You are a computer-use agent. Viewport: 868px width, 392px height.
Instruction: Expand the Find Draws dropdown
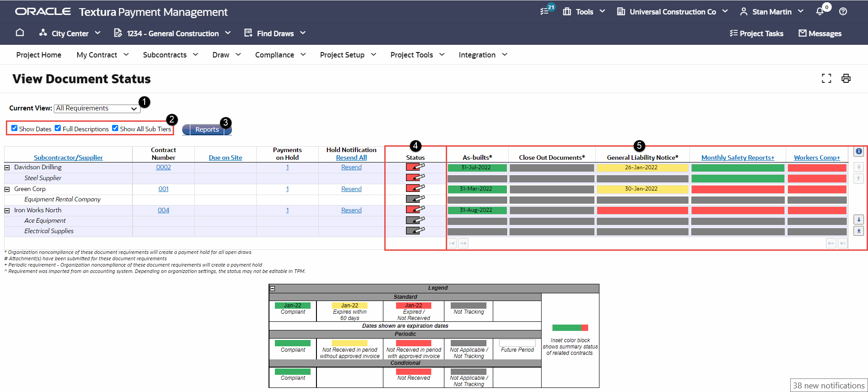pyautogui.click(x=275, y=33)
